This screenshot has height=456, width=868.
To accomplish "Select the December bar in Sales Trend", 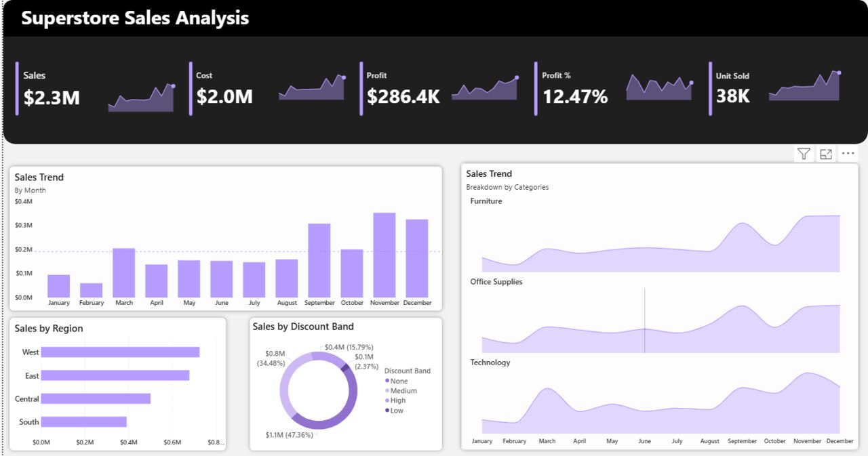I will click(417, 258).
